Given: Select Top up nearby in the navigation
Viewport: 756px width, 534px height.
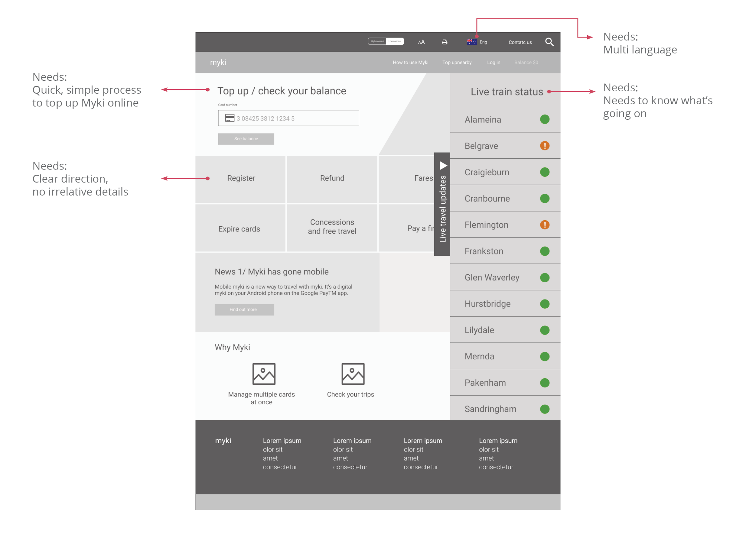Looking at the screenshot, I should 457,62.
